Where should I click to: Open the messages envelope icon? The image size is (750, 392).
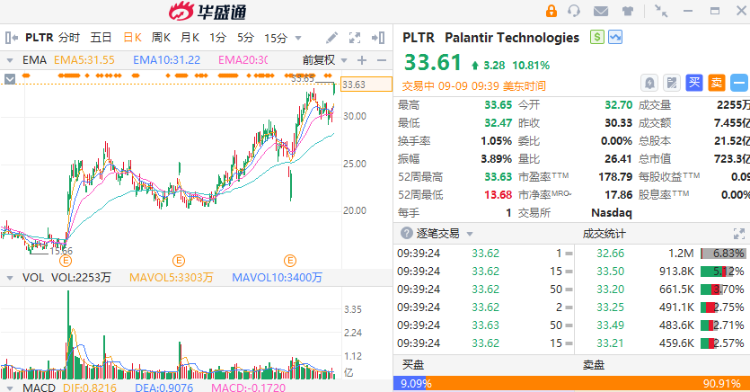tap(601, 11)
